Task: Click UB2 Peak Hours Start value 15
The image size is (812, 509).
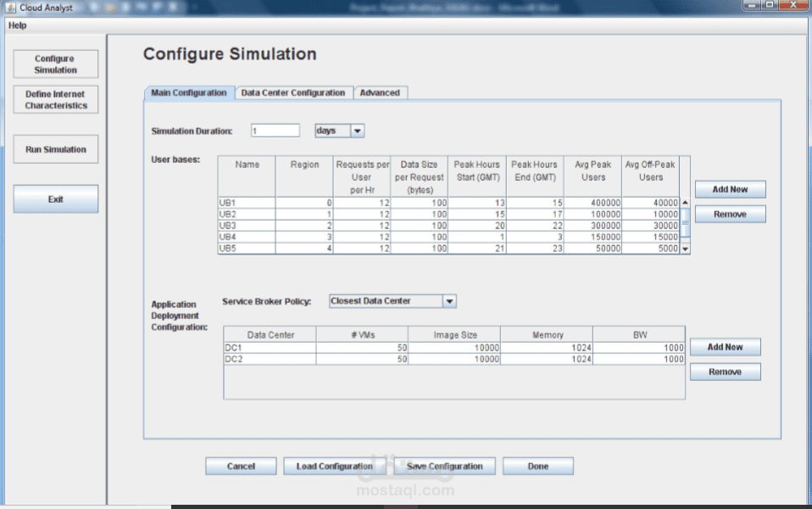Action: (x=477, y=214)
